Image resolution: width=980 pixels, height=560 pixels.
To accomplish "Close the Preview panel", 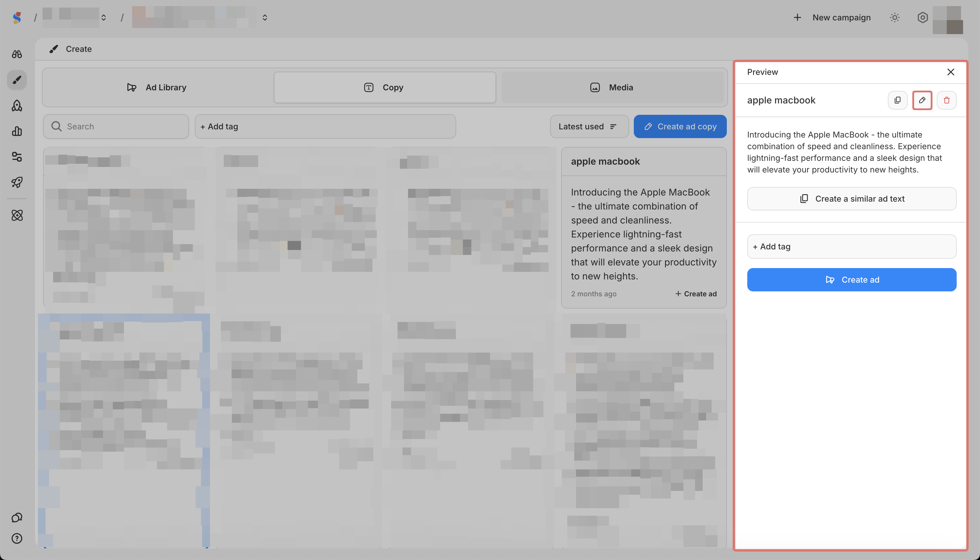I will click(x=950, y=72).
